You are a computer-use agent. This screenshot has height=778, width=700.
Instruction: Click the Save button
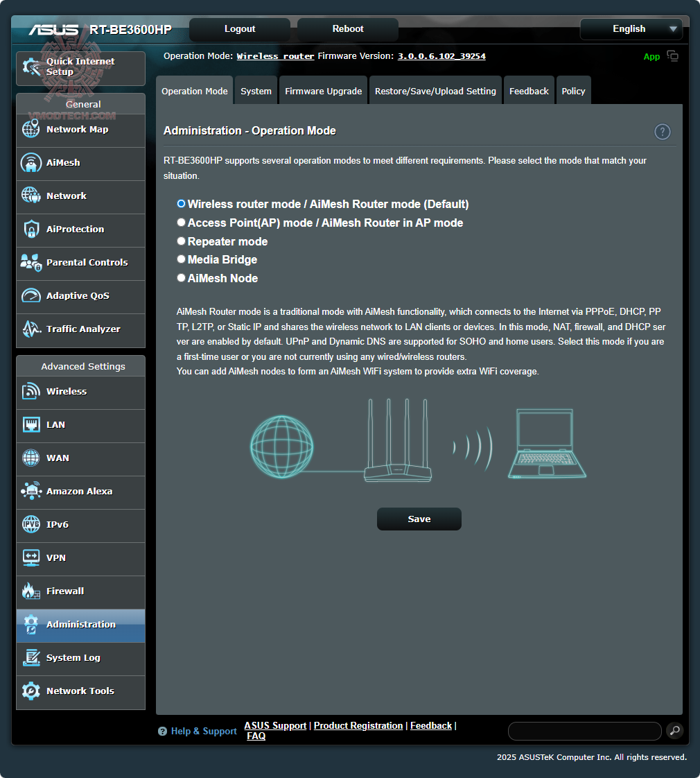(x=419, y=519)
